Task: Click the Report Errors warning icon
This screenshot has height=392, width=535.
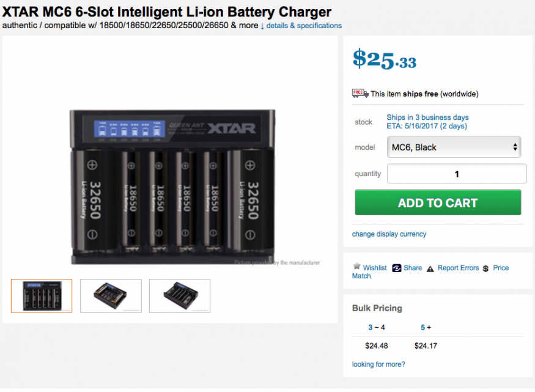Action: [x=430, y=268]
